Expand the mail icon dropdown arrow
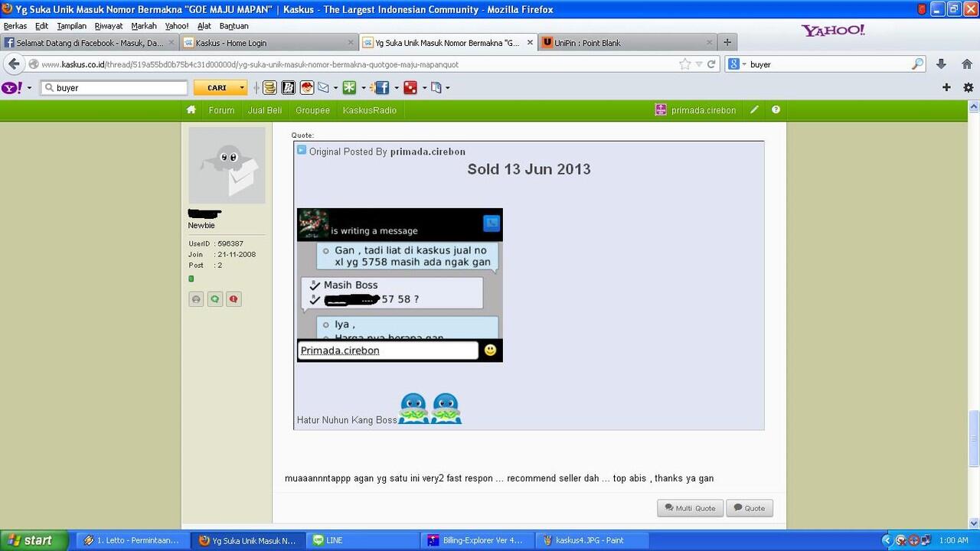Viewport: 980px width, 551px height. pos(335,88)
